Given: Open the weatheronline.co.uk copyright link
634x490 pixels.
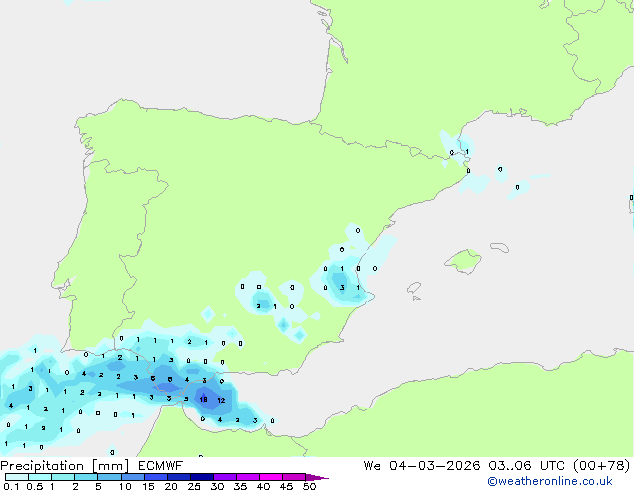Looking at the screenshot, I should 550,481.
